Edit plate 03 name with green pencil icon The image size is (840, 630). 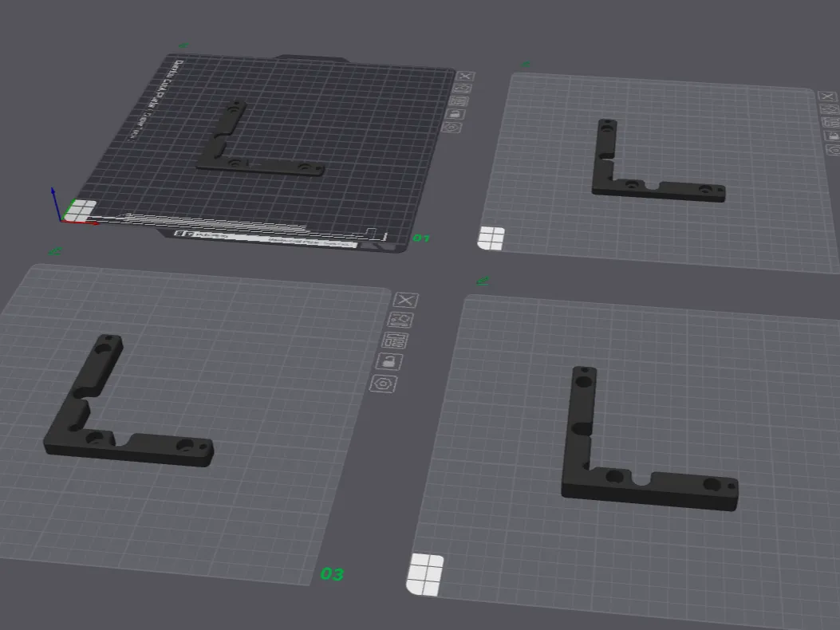point(54,250)
